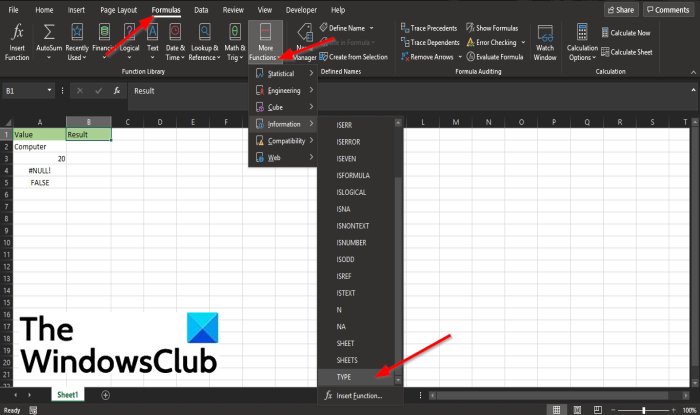Open Text functions list
Screen dimensions: 700x415
153,42
